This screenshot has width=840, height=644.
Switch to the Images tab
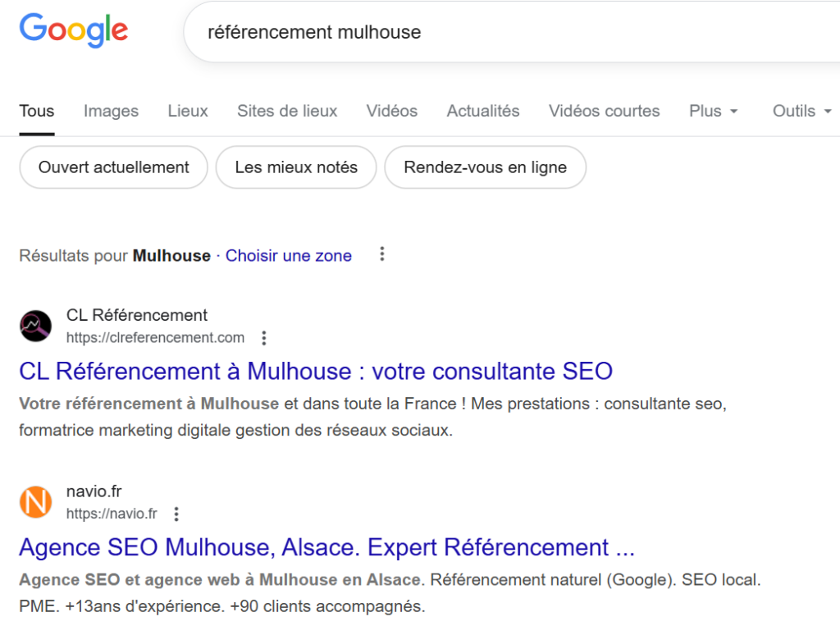click(111, 111)
